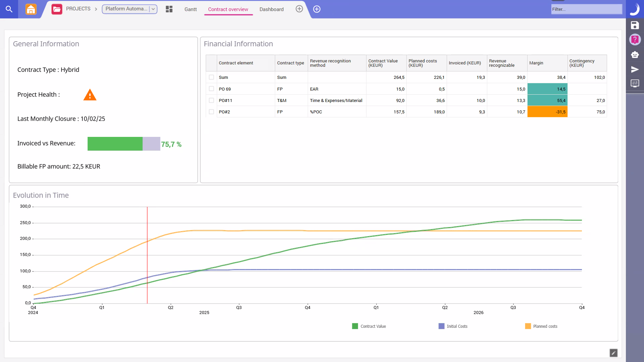Image resolution: width=644 pixels, height=362 pixels.
Task: Click the Invoiced vs Revenue progress bar
Action: [x=124, y=144]
